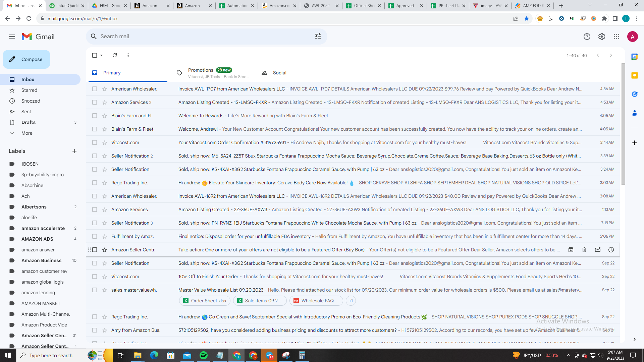Select Invoice AWL-1692 email checkbox
Viewport: 644px width, 362px height.
tap(95, 196)
